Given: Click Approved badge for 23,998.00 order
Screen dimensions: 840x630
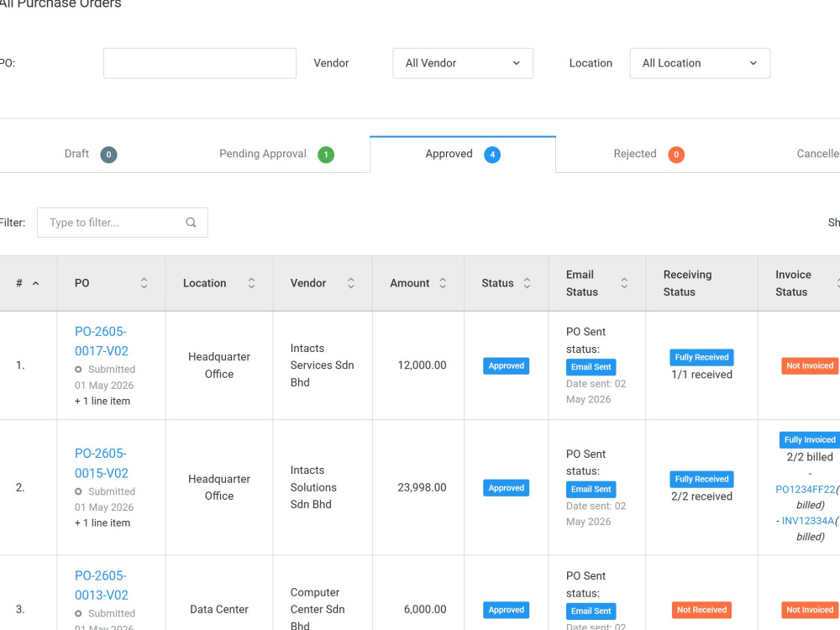Looking at the screenshot, I should pyautogui.click(x=507, y=488).
